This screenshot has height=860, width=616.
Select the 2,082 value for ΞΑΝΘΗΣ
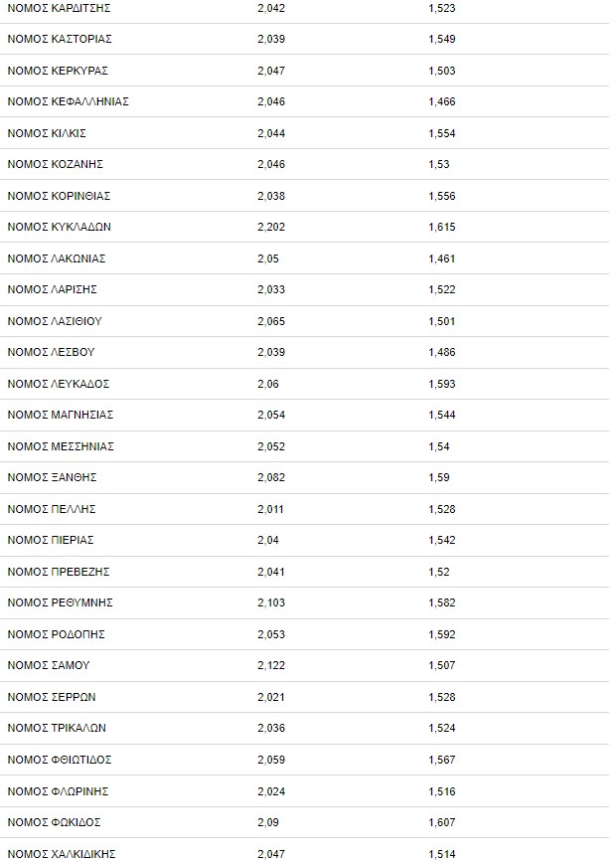[x=271, y=477]
